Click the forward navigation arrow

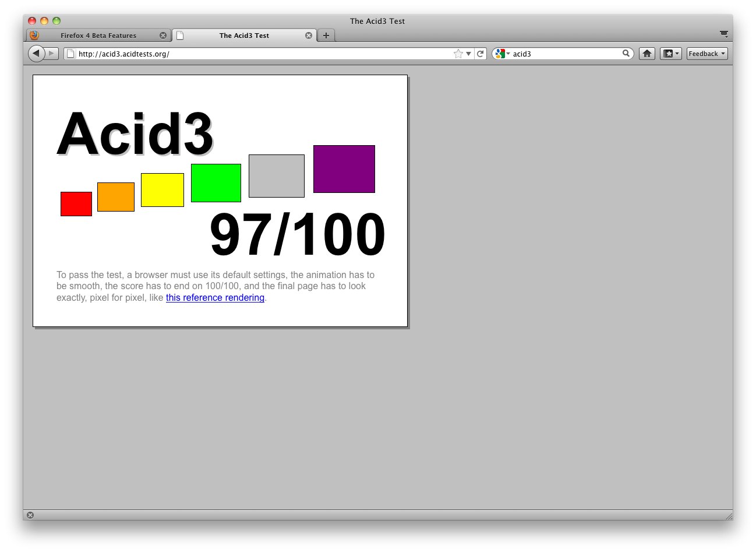pyautogui.click(x=52, y=53)
